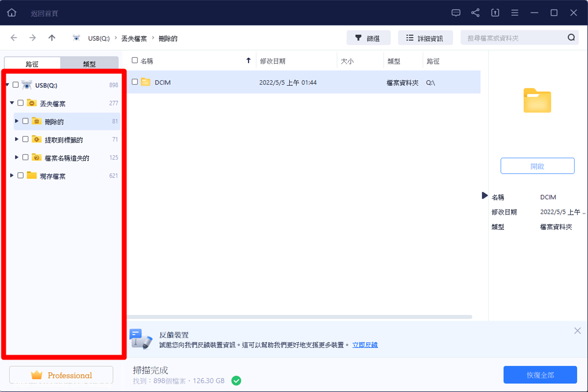The image size is (588, 392).
Task: Check the 提取到標籤的 checkbox
Action: [25, 139]
